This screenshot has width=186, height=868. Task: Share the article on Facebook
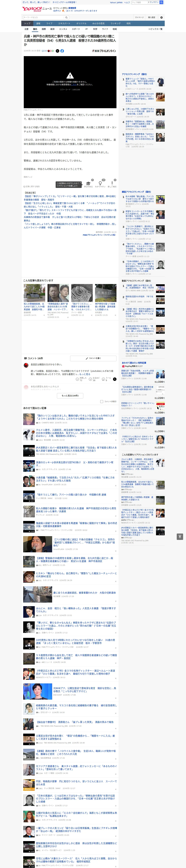coord(62,51)
